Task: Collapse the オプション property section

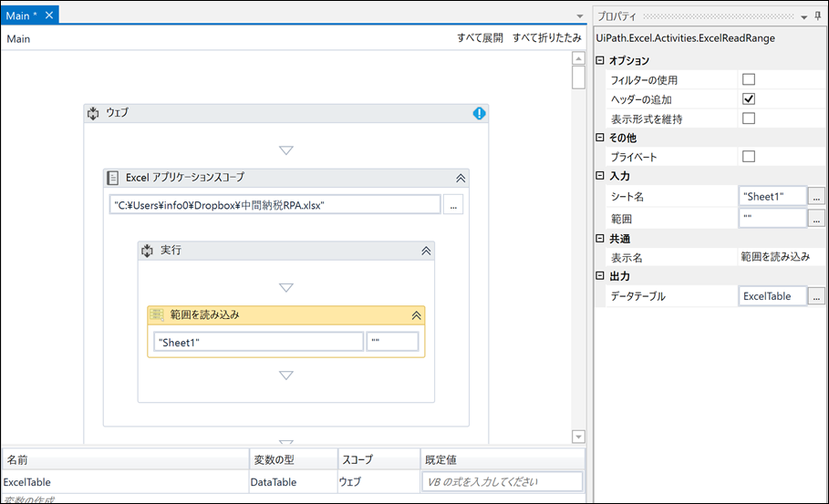Action: [x=600, y=60]
